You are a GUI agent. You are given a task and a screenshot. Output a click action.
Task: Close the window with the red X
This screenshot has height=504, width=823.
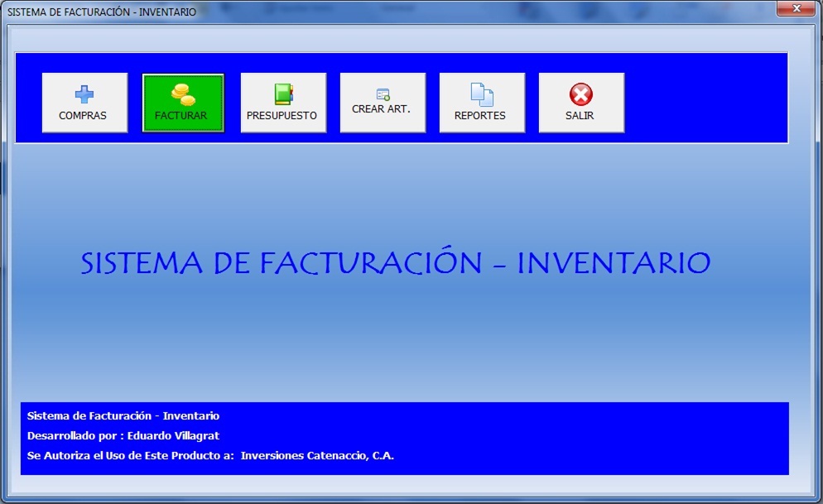click(x=796, y=8)
